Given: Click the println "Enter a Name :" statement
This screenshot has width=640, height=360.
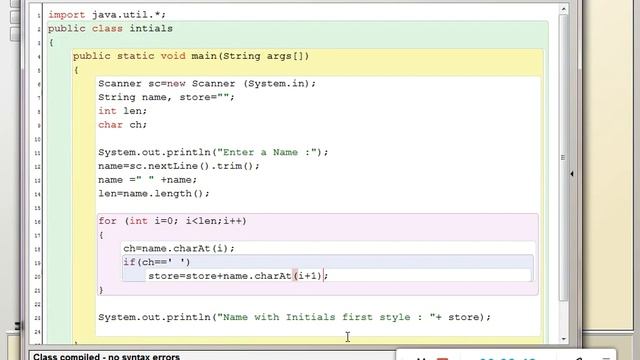Looking at the screenshot, I should pyautogui.click(x=213, y=152).
